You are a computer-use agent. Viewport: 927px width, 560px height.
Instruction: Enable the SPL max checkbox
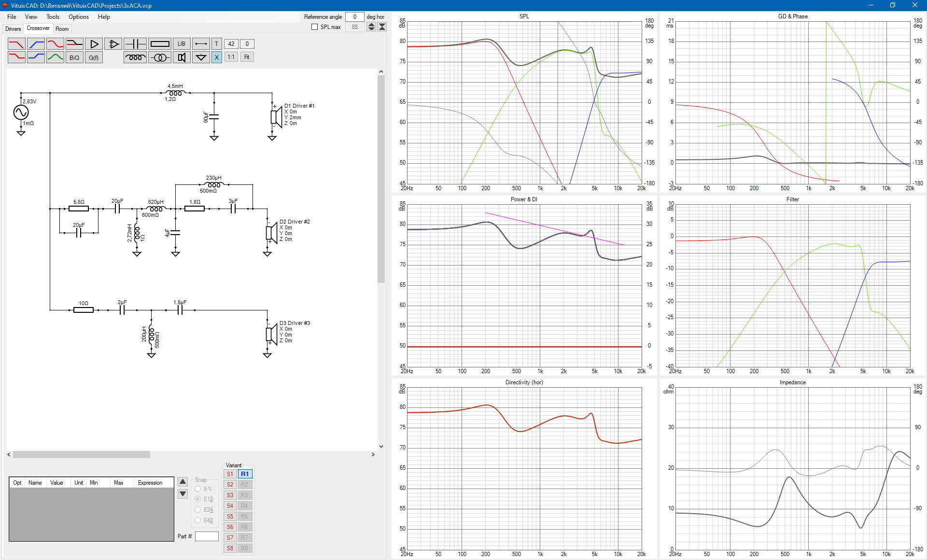tap(315, 27)
